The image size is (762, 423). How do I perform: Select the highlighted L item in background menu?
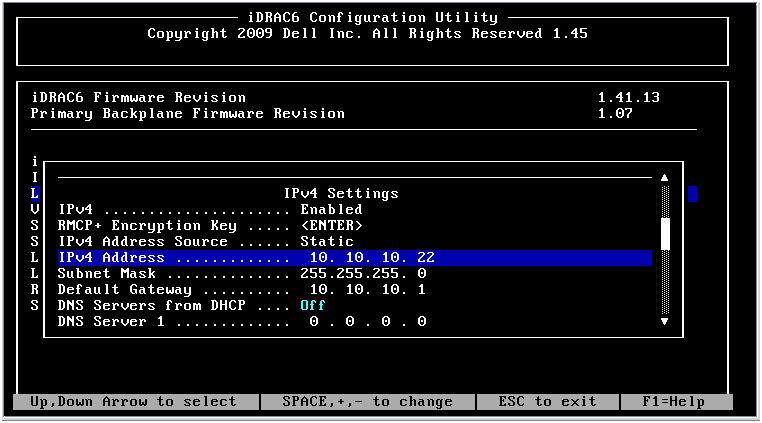pyautogui.click(x=35, y=194)
